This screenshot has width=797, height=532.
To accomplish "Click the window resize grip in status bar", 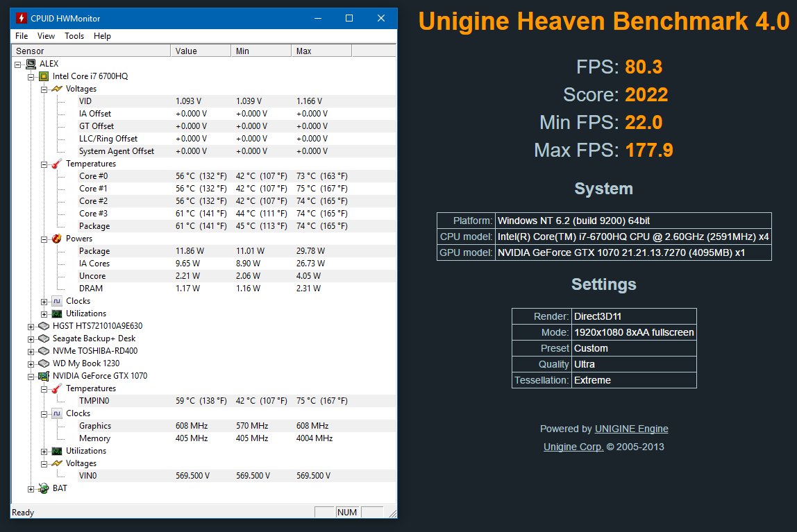I will (x=392, y=513).
